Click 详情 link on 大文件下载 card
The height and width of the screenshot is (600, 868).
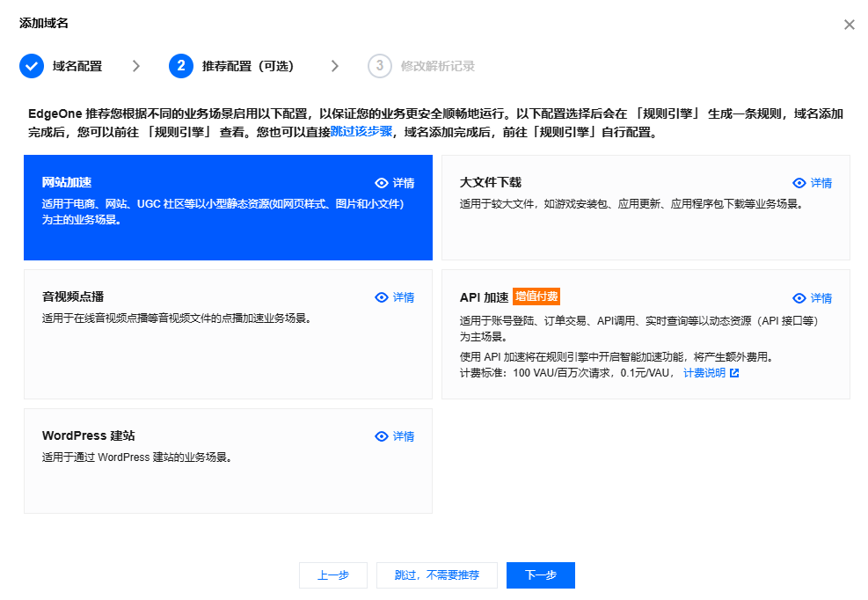tap(821, 183)
